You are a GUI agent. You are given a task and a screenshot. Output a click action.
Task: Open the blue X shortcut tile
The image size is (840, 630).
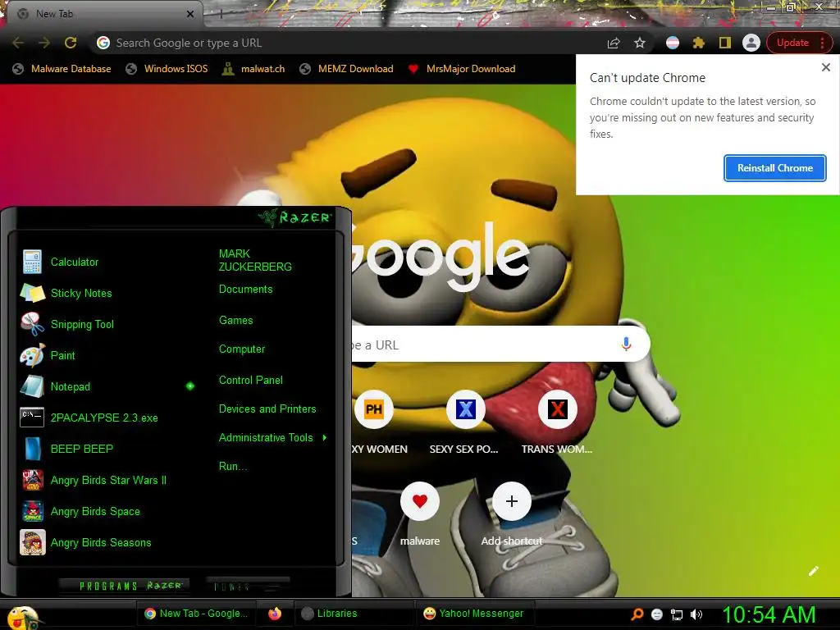[466, 409]
